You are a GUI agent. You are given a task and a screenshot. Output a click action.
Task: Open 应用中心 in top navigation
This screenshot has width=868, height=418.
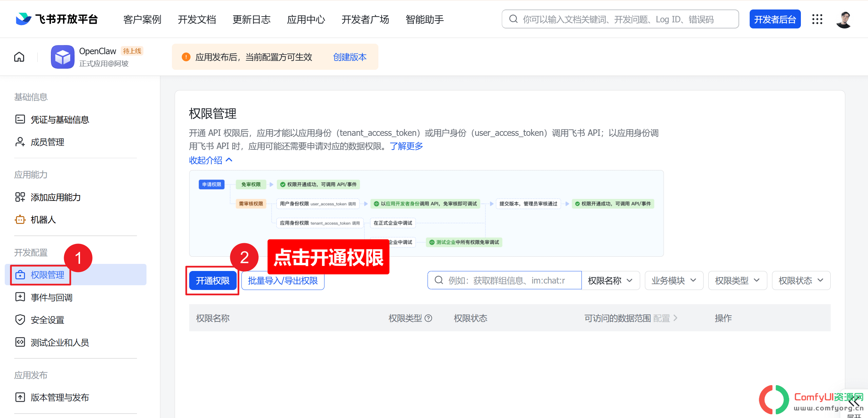306,19
